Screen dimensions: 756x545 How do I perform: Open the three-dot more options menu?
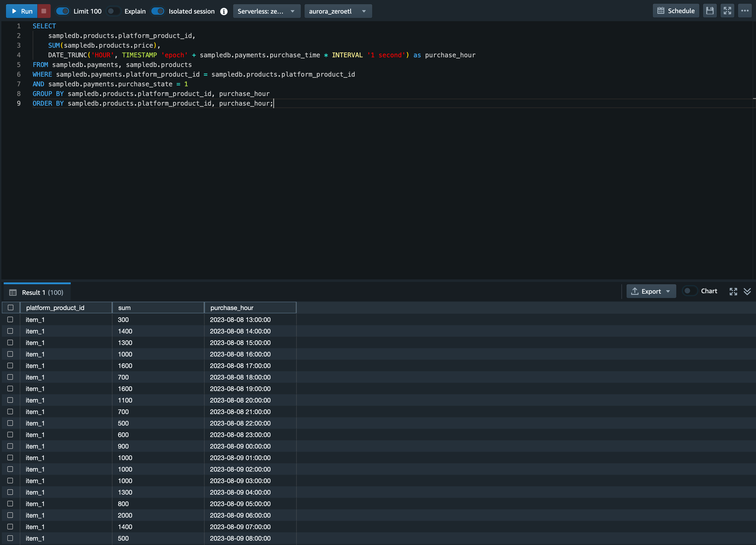[745, 11]
